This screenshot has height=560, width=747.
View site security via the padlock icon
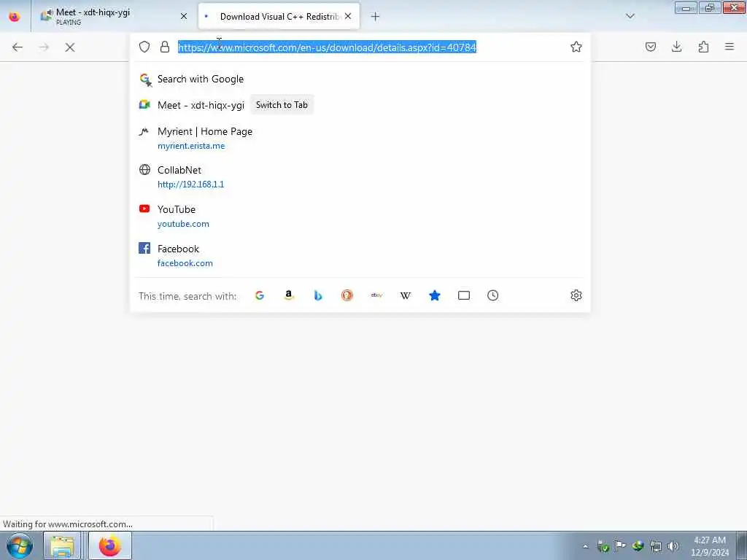pyautogui.click(x=165, y=47)
